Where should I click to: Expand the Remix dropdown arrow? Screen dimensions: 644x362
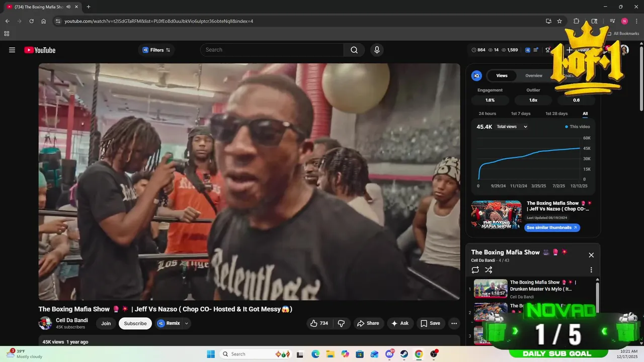pos(187,323)
